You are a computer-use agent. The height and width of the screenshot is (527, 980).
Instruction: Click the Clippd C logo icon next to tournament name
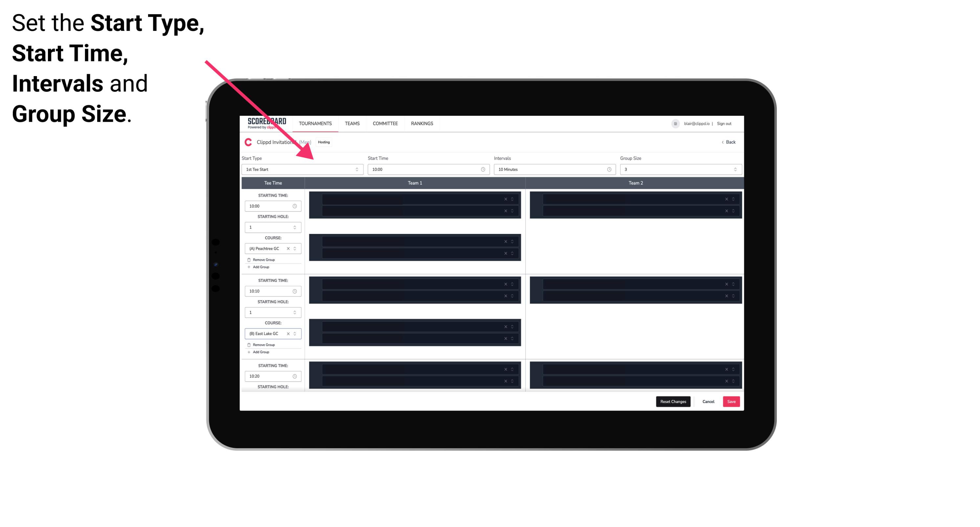point(247,141)
